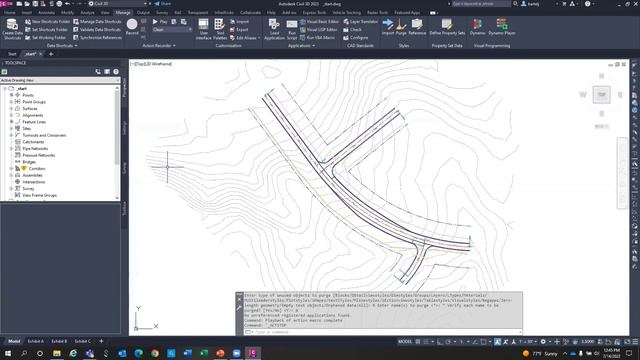Toggle the grid display in status bar
The image size is (640, 360).
pyautogui.click(x=418, y=342)
